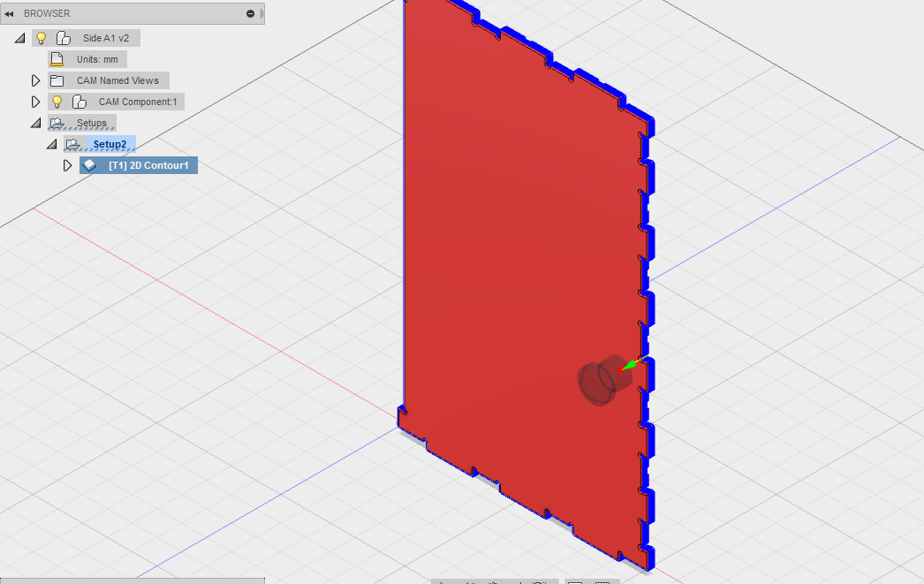Click the 2D Contour1 operation icon

[x=89, y=165]
